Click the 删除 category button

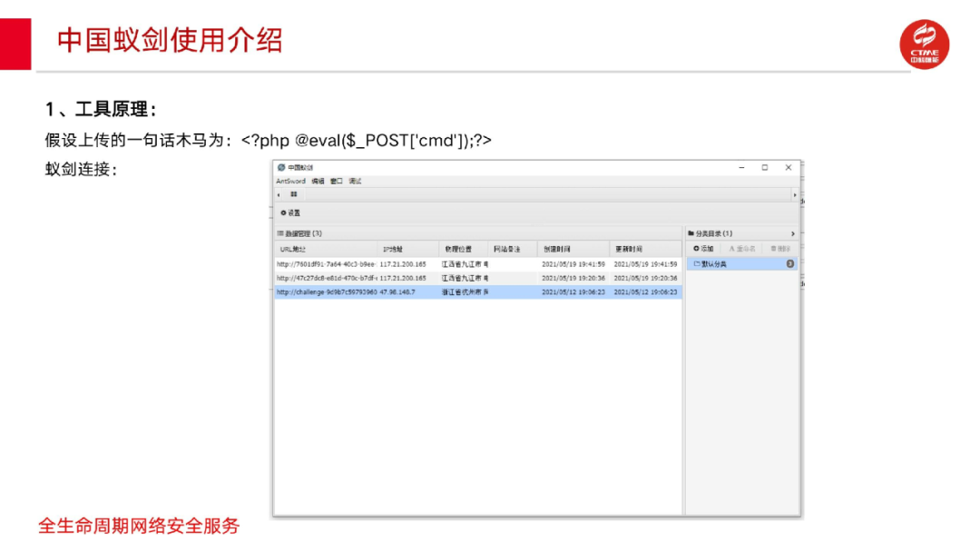pyautogui.click(x=780, y=249)
